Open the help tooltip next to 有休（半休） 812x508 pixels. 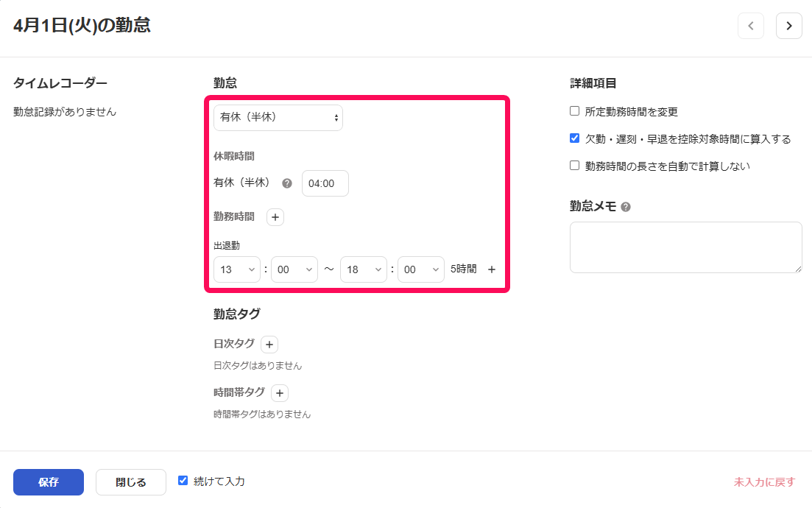point(287,183)
